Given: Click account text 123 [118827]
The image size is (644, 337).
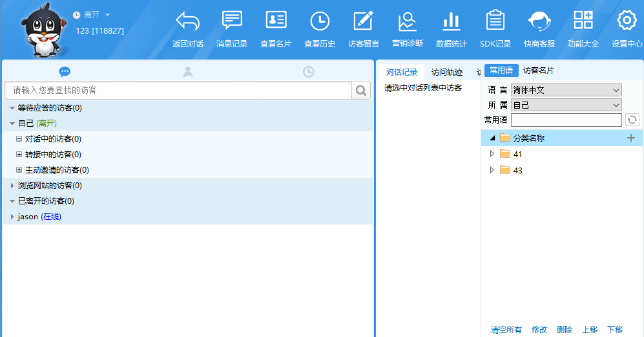Looking at the screenshot, I should pos(100,31).
